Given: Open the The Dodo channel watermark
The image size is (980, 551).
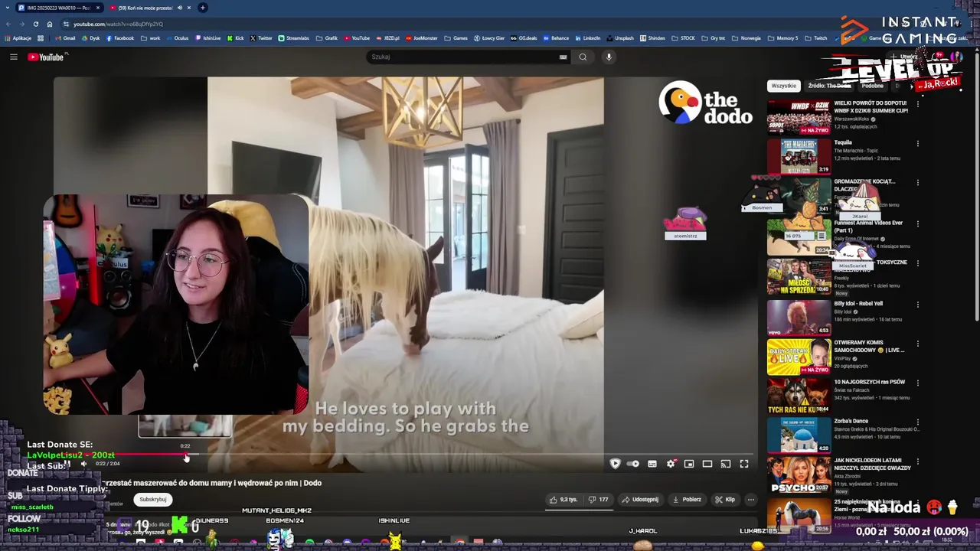Looking at the screenshot, I should [x=705, y=103].
